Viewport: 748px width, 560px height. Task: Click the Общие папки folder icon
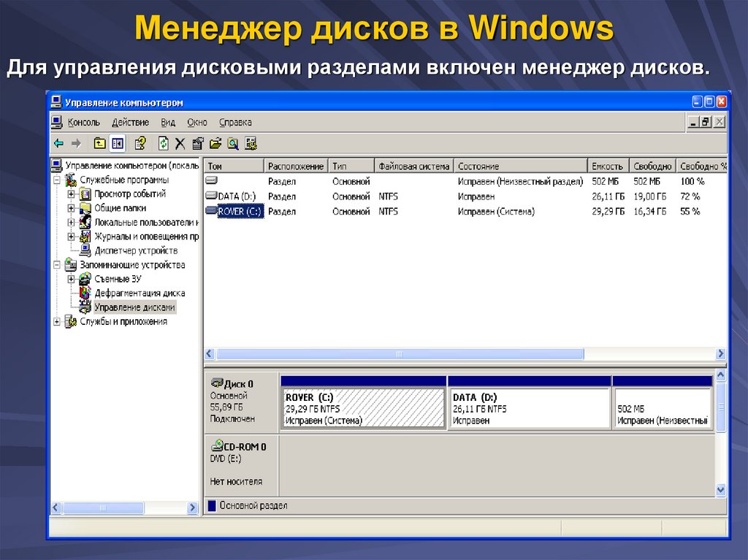point(85,208)
